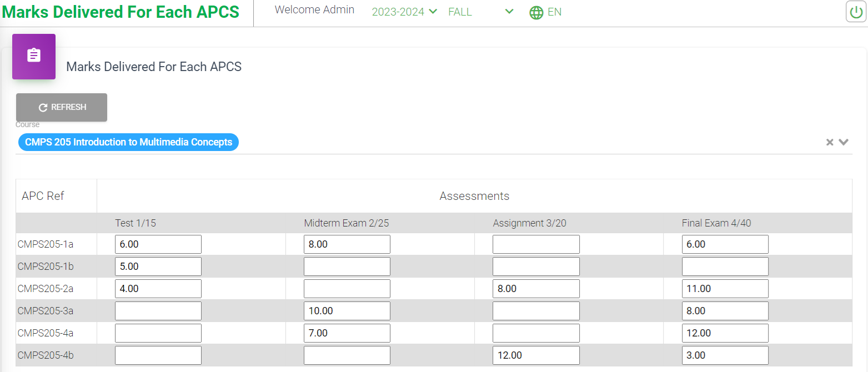The image size is (868, 372).
Task: Click Test 1 field for CMPS205-1a
Action: [x=158, y=244]
